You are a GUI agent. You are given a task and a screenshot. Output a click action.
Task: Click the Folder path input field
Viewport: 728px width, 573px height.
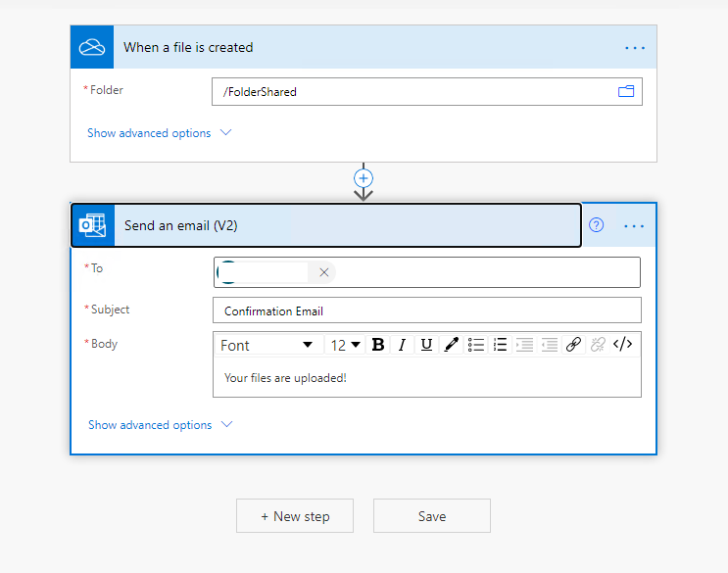tap(427, 92)
